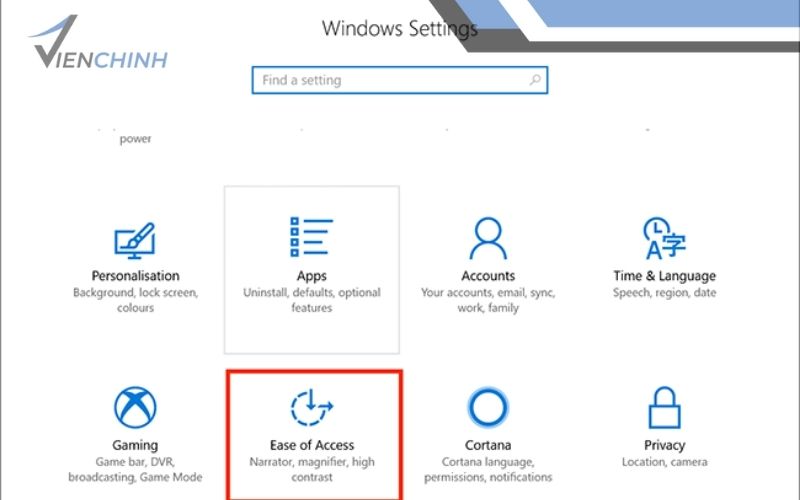Screen dimensions: 800x500
Task: Click the Gaming label
Action: click(135, 445)
